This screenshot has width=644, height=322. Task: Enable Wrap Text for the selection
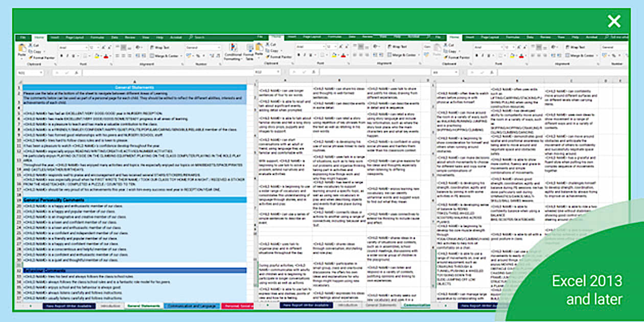[x=154, y=47]
